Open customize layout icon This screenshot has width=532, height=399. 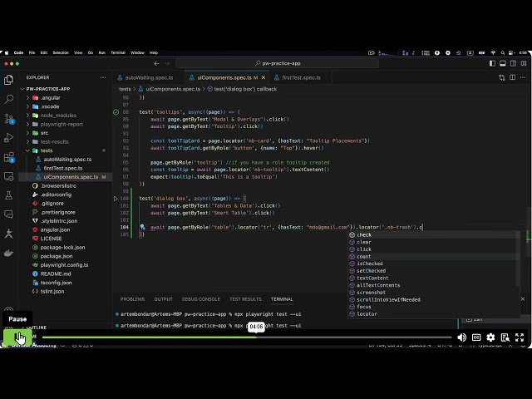click(x=524, y=63)
